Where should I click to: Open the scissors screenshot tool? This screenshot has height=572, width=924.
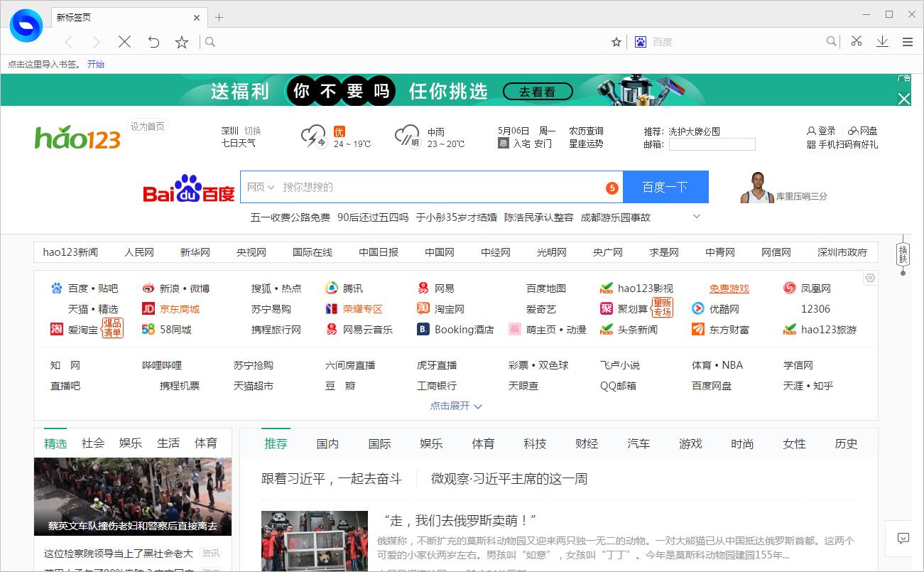pos(857,42)
